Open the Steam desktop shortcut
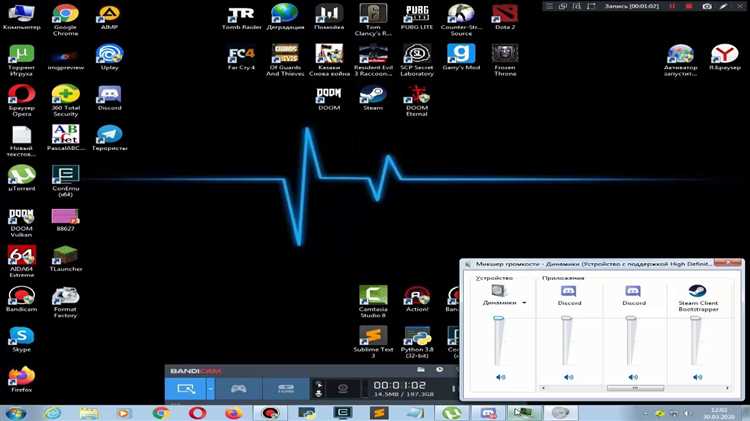750x421 pixels. [373, 98]
